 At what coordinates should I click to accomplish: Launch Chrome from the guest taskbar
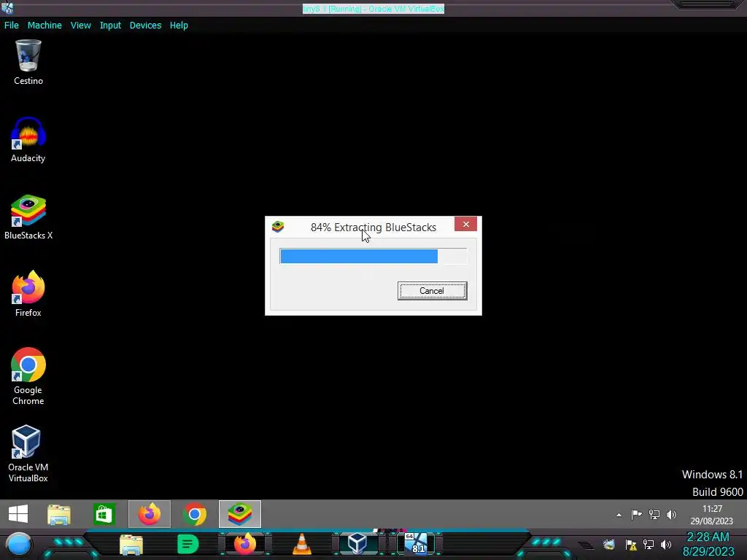pos(194,514)
